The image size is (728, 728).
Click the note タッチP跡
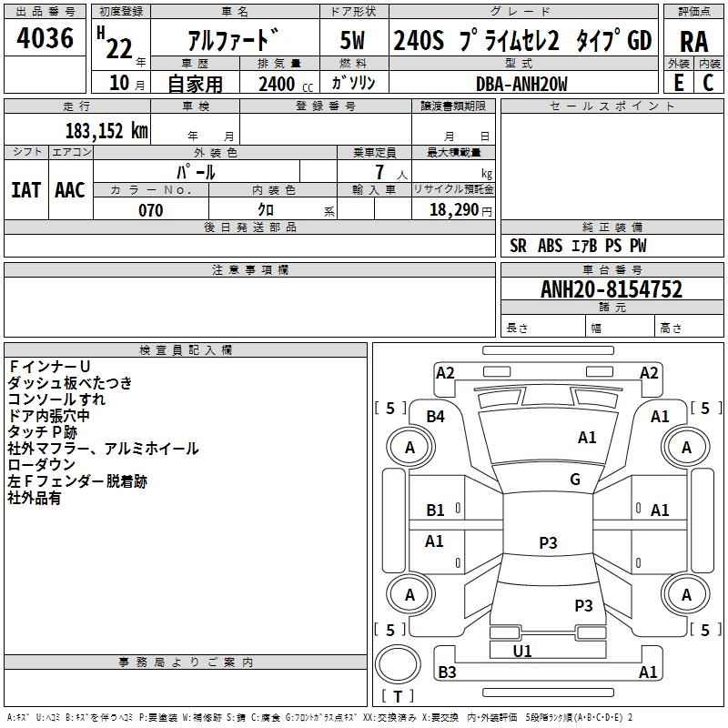[42, 431]
